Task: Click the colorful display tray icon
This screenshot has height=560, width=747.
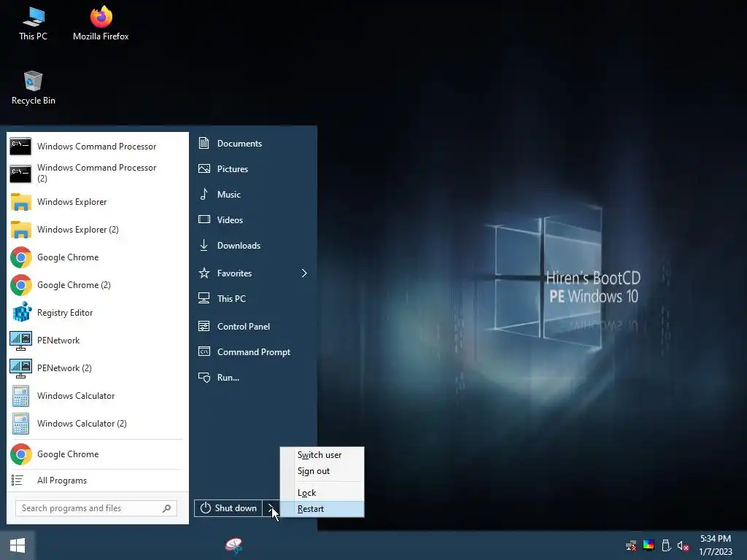Action: [x=649, y=545]
